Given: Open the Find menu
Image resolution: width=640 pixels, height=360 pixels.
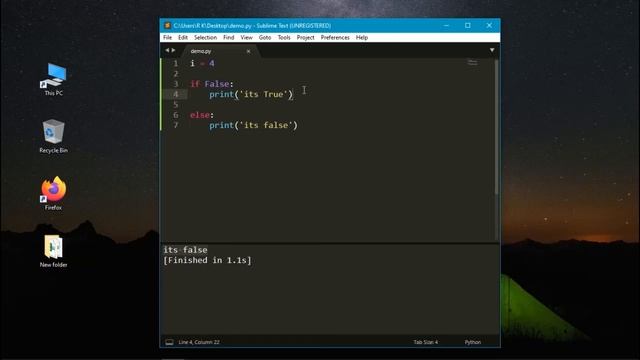Looking at the screenshot, I should pos(229,38).
